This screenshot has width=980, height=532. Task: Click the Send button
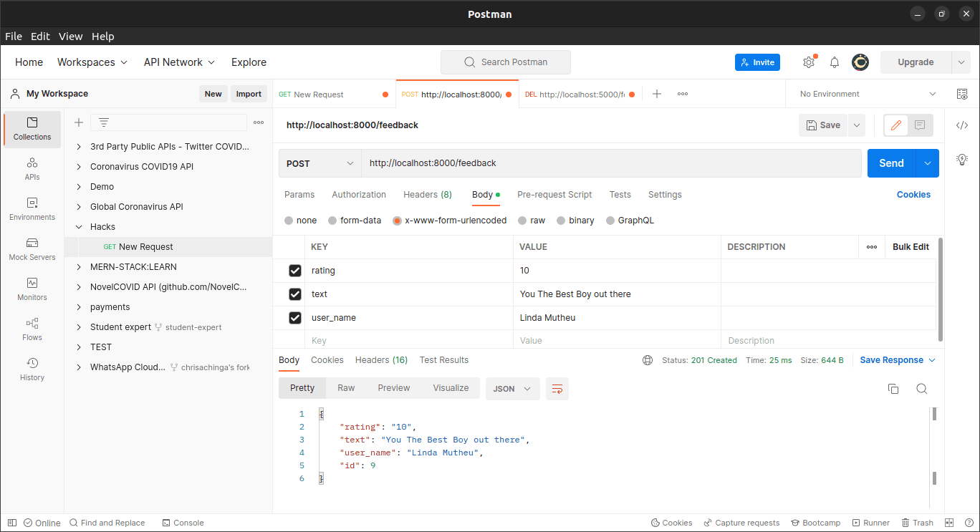[x=891, y=163]
